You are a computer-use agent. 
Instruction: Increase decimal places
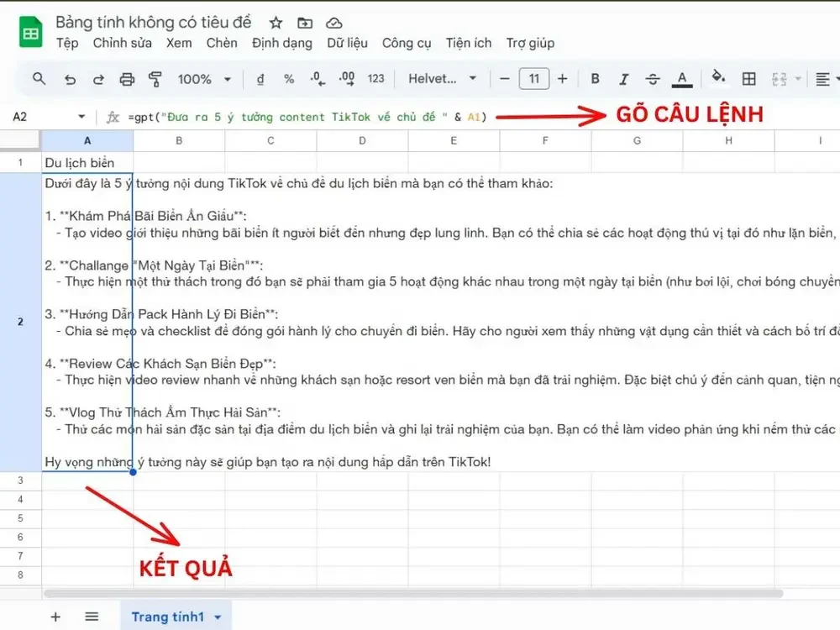pos(347,79)
